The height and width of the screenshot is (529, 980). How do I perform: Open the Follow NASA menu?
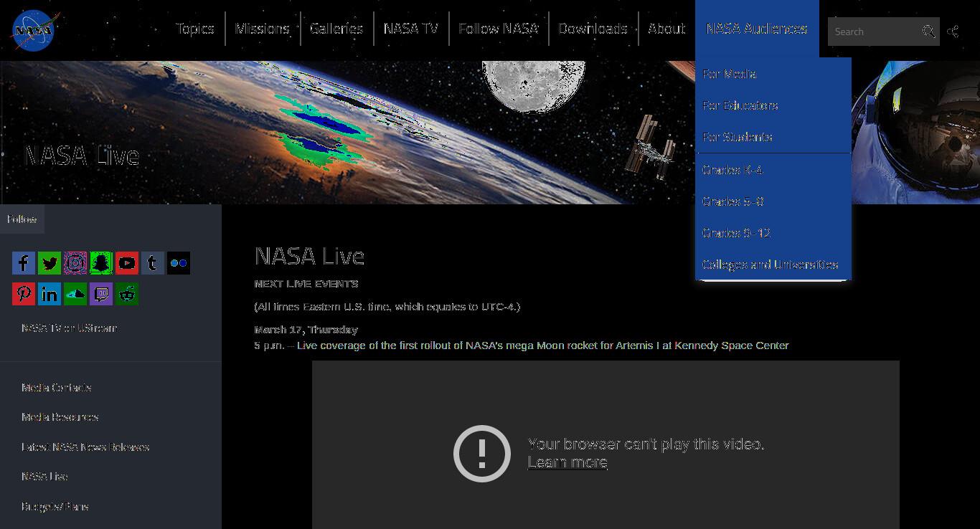coord(499,29)
